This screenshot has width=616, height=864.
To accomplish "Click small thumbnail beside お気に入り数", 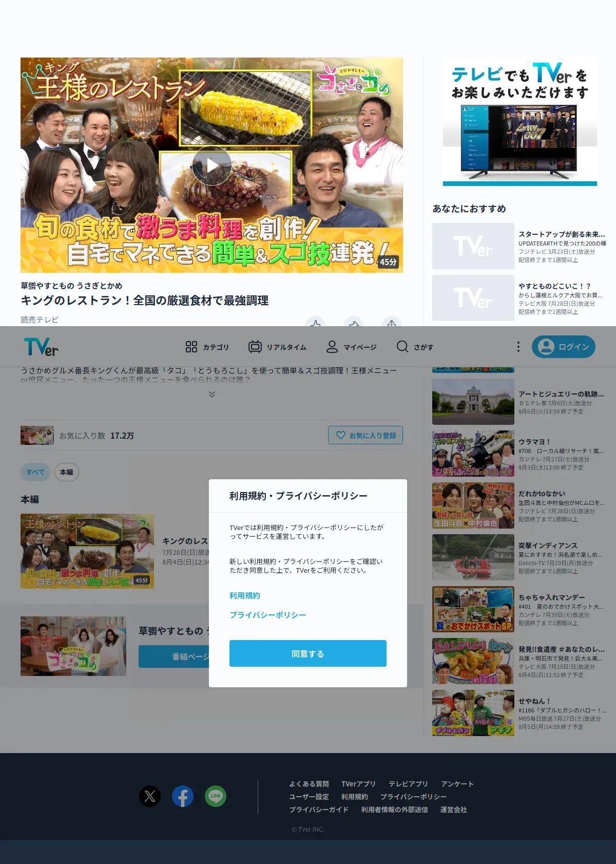I will (37, 435).
